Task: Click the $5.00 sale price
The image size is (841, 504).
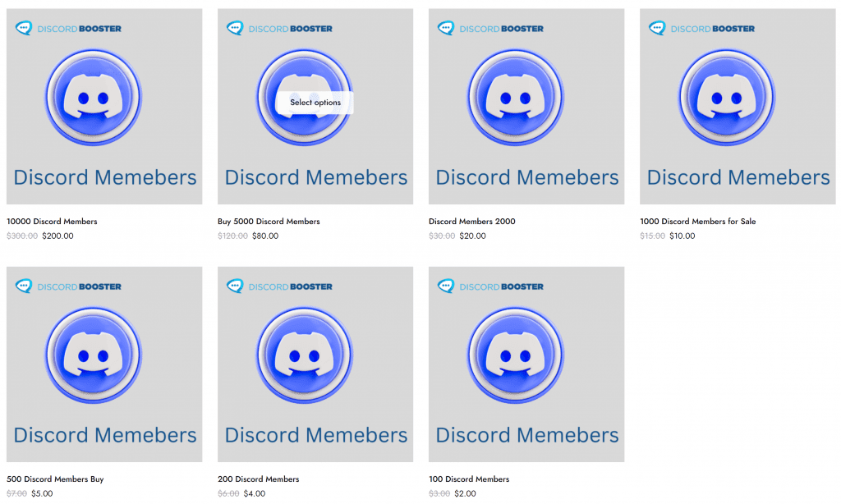Action: pos(43,494)
